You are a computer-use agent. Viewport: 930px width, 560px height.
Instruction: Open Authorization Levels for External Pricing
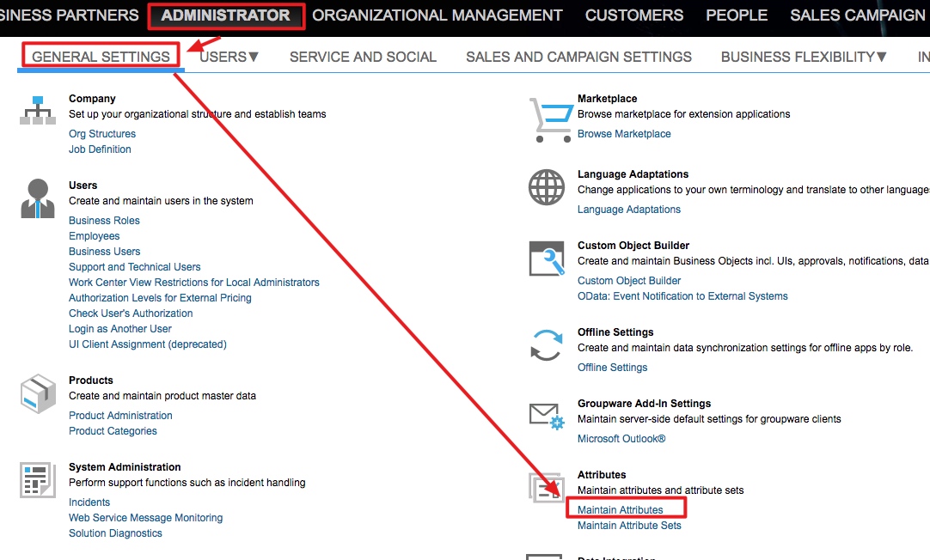click(x=160, y=297)
